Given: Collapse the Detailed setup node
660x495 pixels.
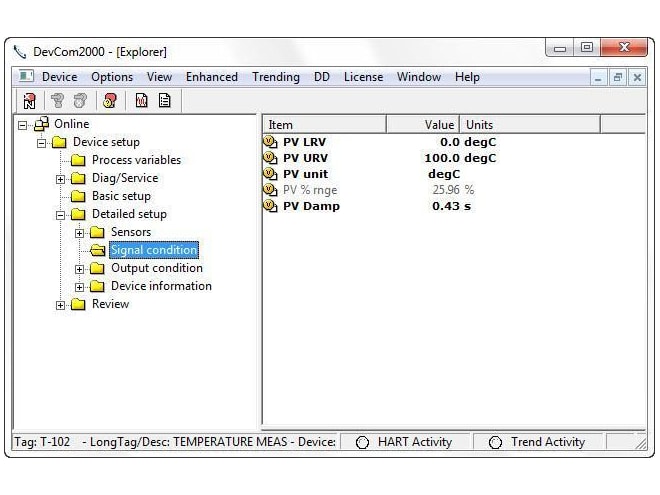Looking at the screenshot, I should point(60,216).
